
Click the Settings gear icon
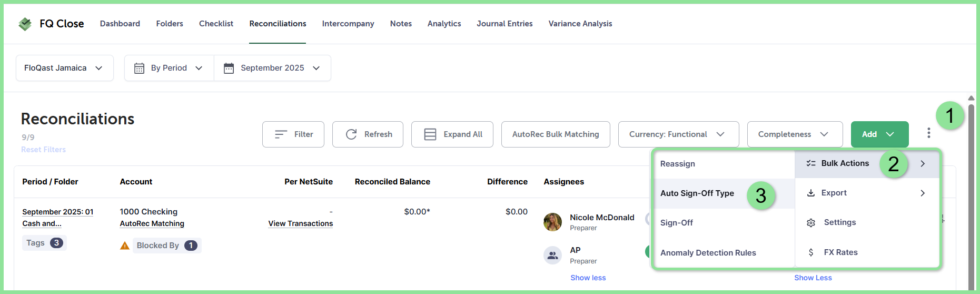[811, 223]
